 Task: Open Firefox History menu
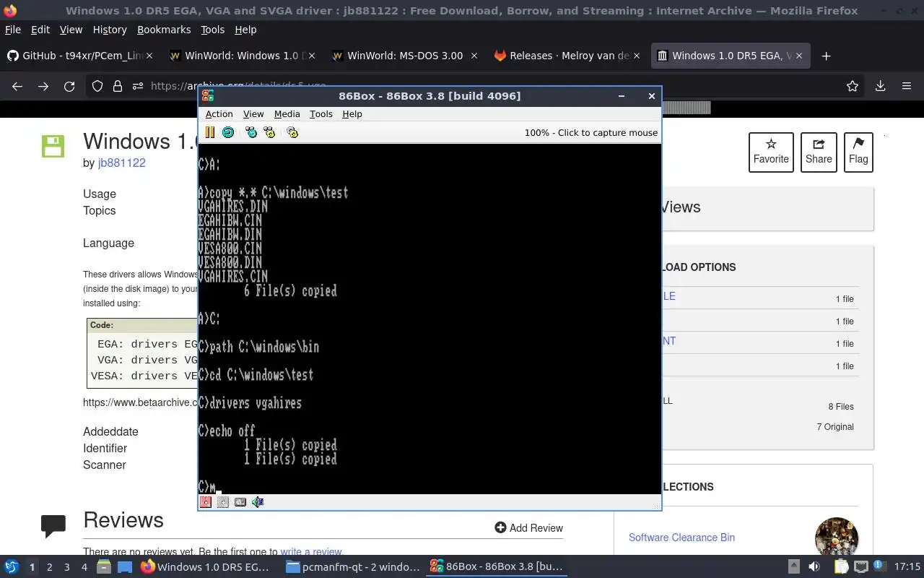[110, 30]
